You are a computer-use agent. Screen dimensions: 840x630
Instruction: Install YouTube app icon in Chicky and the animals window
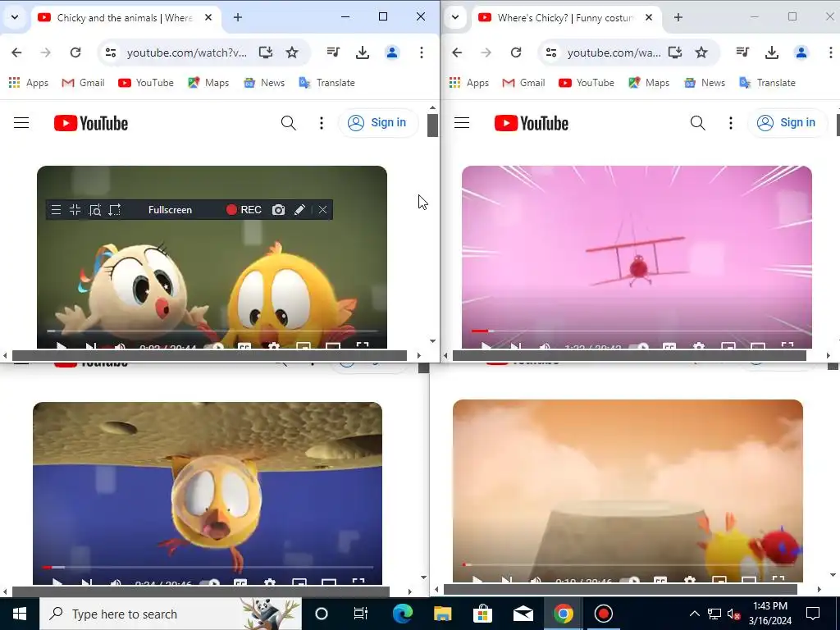266,52
